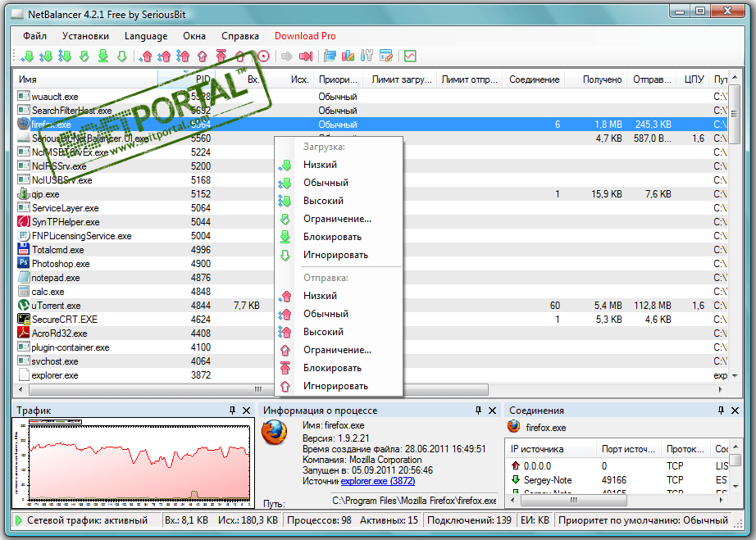Click the qip.exe process icon

click(23, 194)
